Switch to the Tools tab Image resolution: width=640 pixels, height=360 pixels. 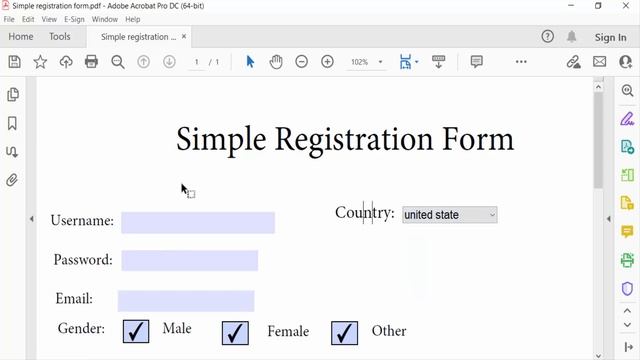pyautogui.click(x=60, y=37)
